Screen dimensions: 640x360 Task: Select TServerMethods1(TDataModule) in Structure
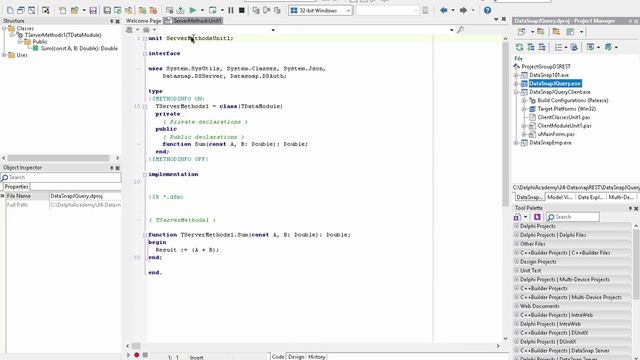pyautogui.click(x=63, y=35)
